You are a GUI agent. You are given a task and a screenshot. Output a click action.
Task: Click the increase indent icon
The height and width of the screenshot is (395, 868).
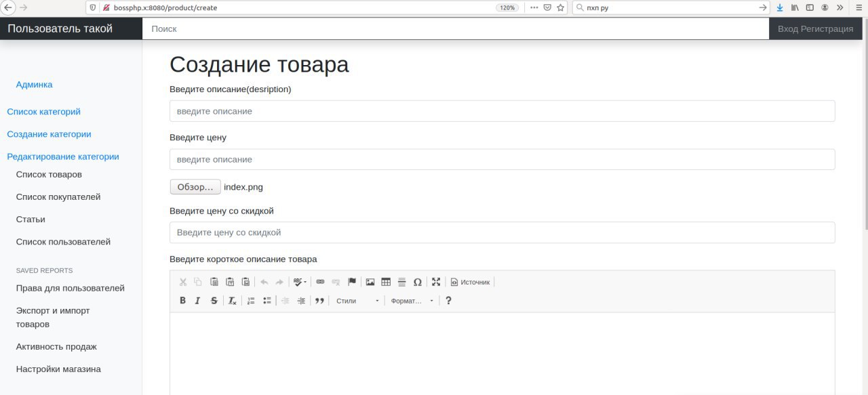coord(301,300)
